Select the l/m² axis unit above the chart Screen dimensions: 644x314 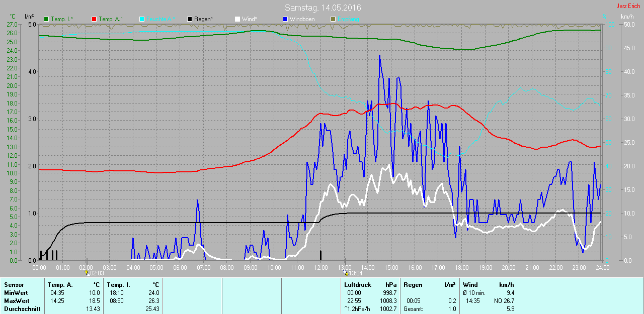[29, 17]
